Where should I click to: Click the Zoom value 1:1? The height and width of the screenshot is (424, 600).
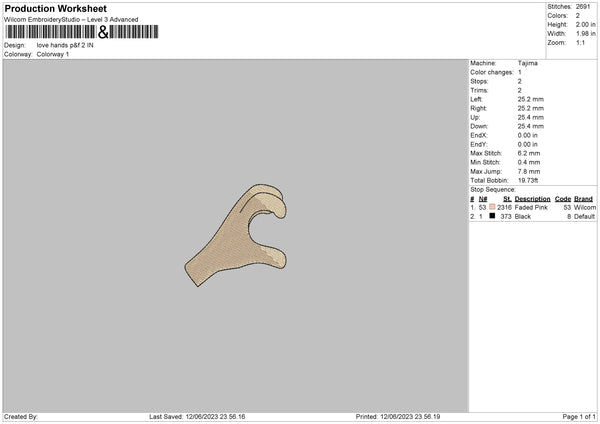tap(580, 42)
